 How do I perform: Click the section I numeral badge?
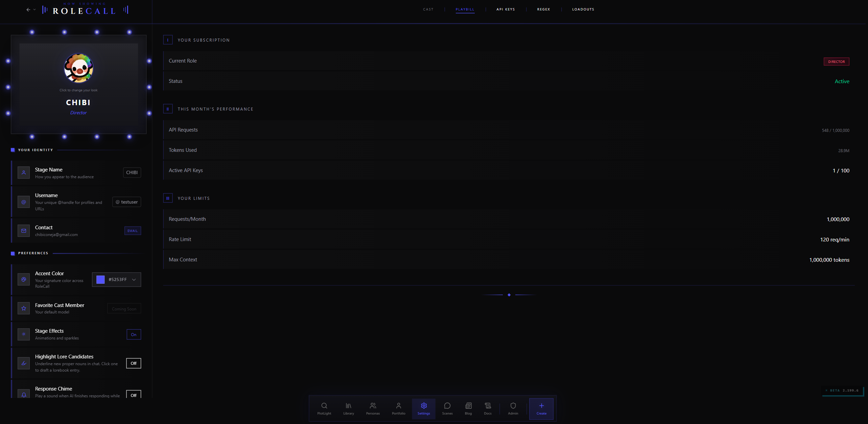tap(168, 40)
